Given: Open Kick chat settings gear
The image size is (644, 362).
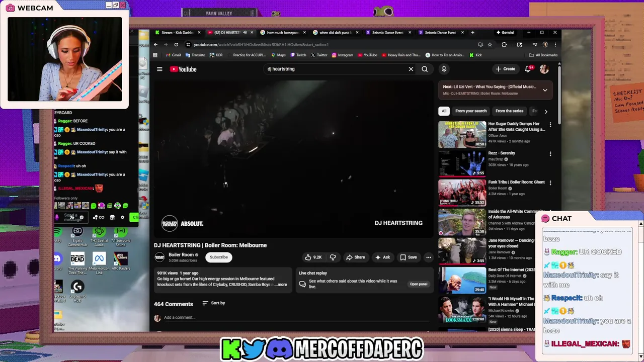Looking at the screenshot, I should pos(122,217).
